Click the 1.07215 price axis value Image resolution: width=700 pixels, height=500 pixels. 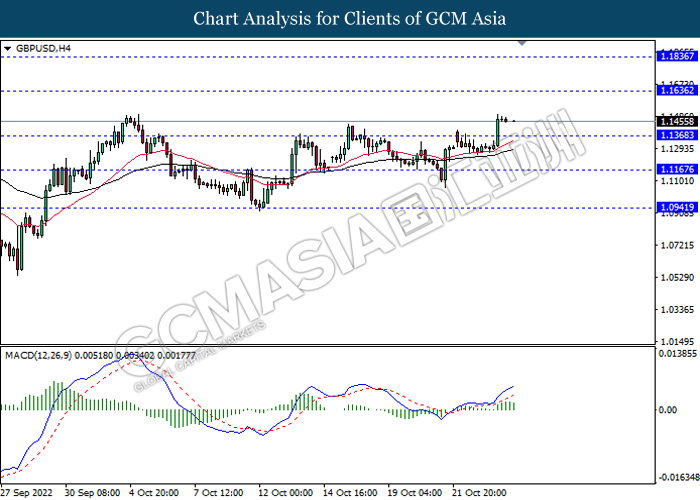point(677,245)
